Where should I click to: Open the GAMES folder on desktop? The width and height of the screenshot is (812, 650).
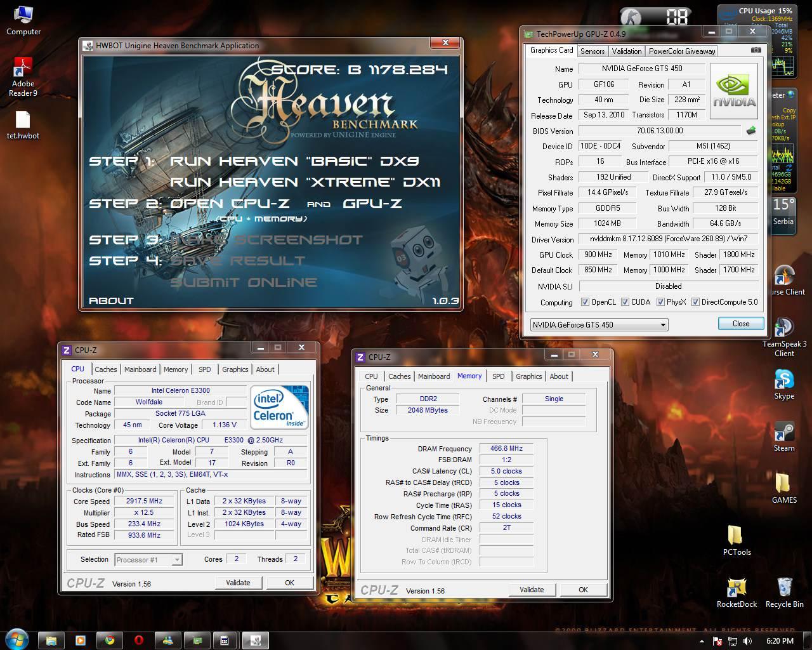784,489
